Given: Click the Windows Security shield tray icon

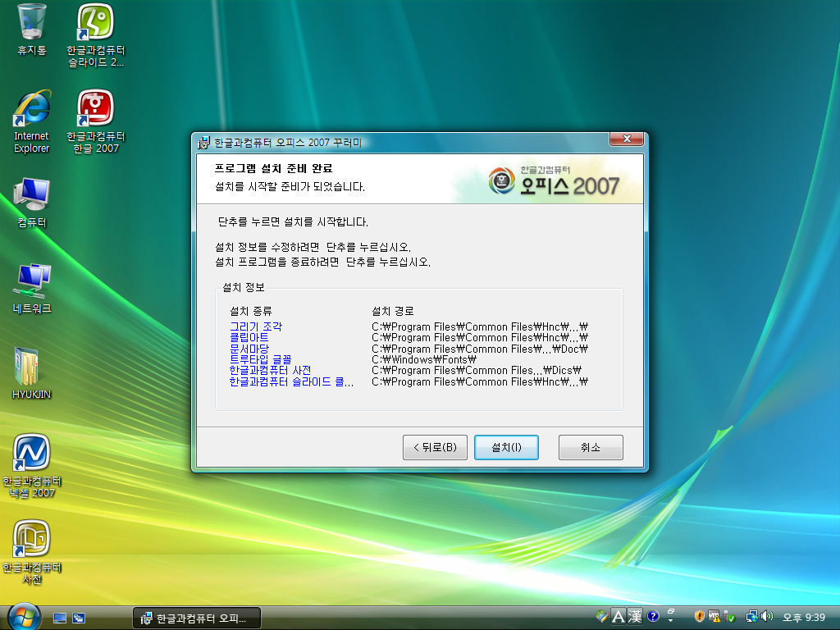Looking at the screenshot, I should pos(699,617).
